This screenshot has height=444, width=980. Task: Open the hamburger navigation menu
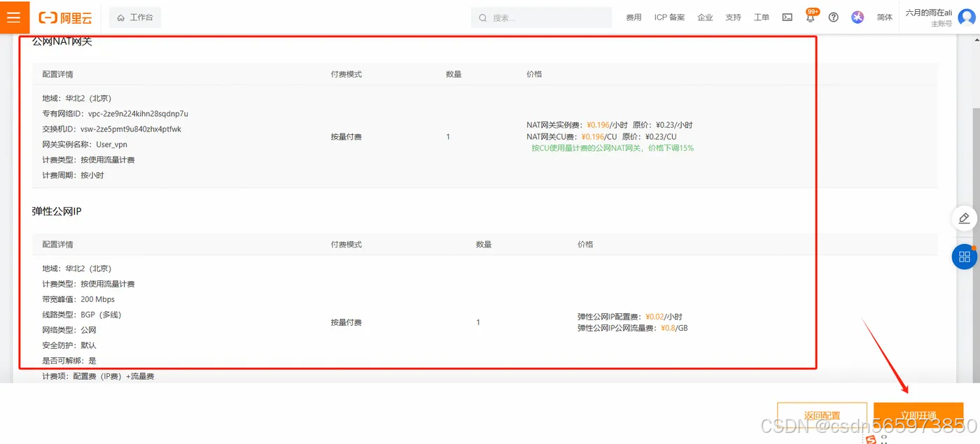pyautogui.click(x=14, y=17)
